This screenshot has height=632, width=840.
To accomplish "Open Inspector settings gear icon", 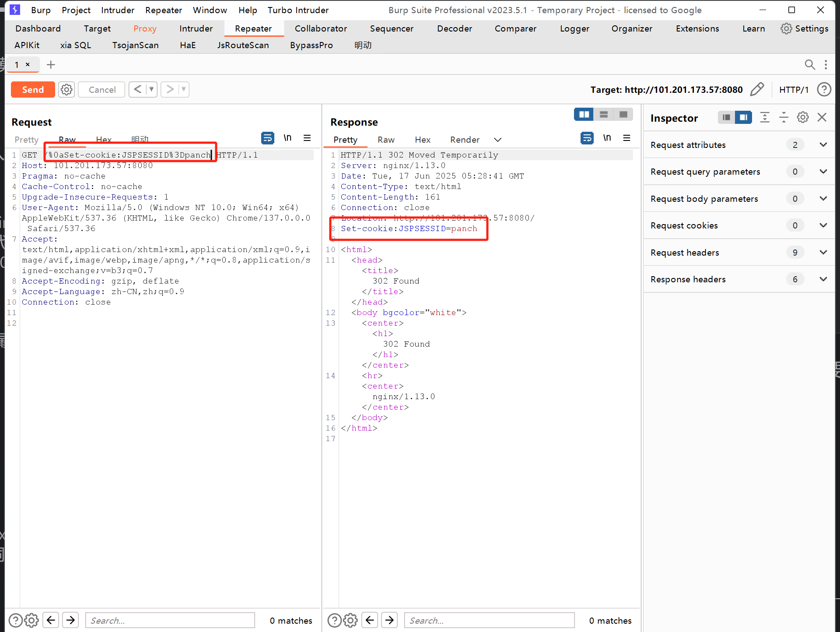I will [x=803, y=117].
